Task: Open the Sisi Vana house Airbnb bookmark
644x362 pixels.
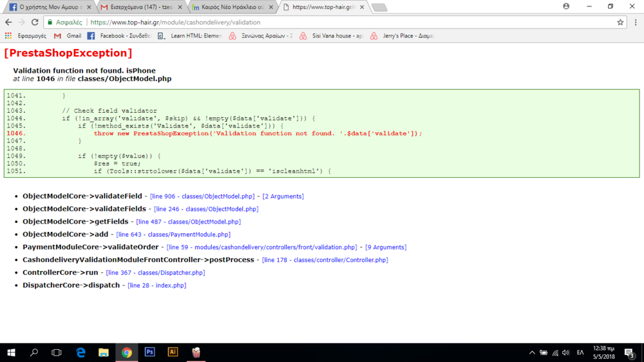Action: 332,35
